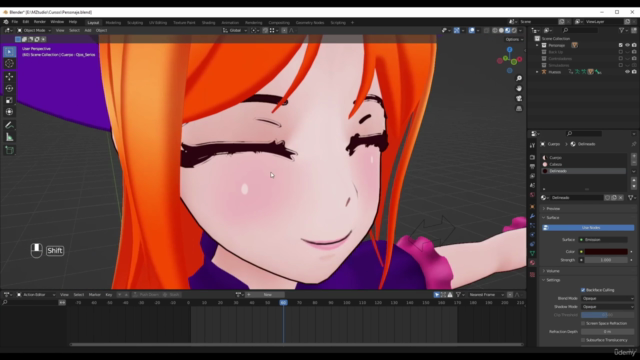Open the Global transform orientation dropdown

coord(235,30)
